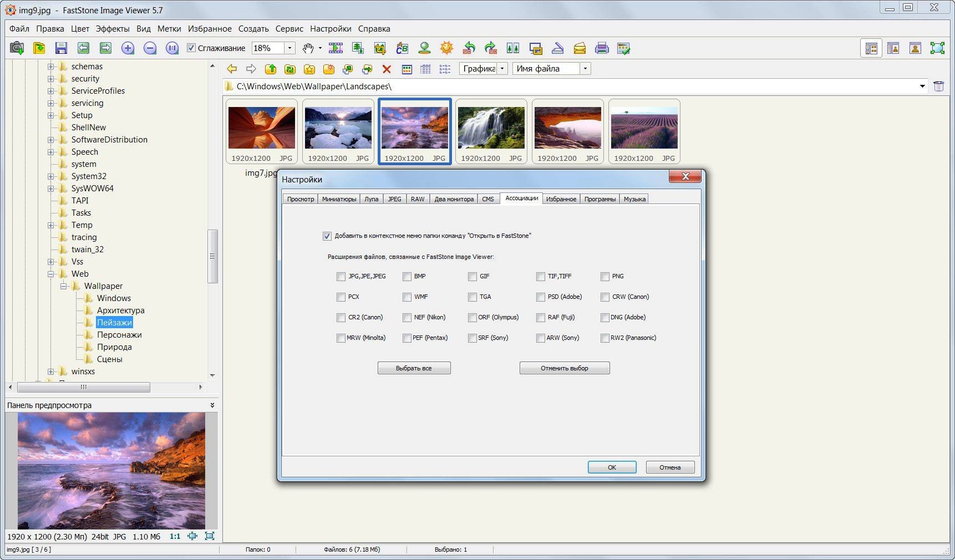The width and height of the screenshot is (955, 560).
Task: Go to previous image in toolbar
Action: [x=83, y=48]
